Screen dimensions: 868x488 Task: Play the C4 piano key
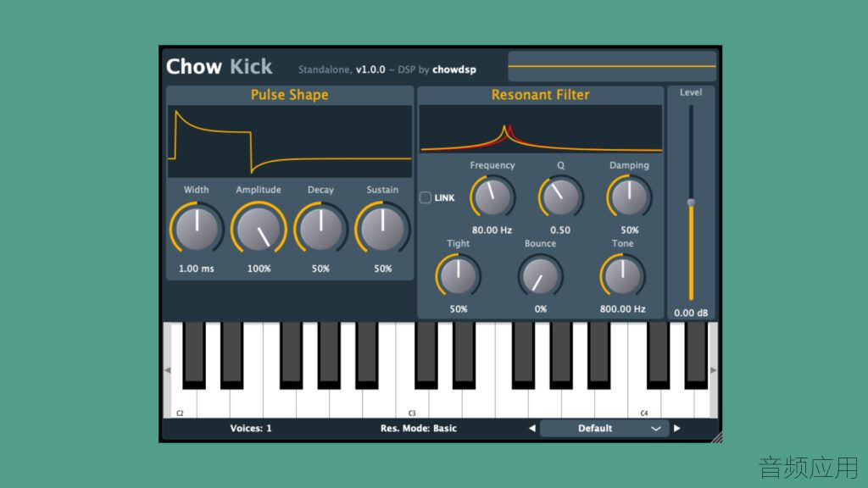pyautogui.click(x=645, y=401)
